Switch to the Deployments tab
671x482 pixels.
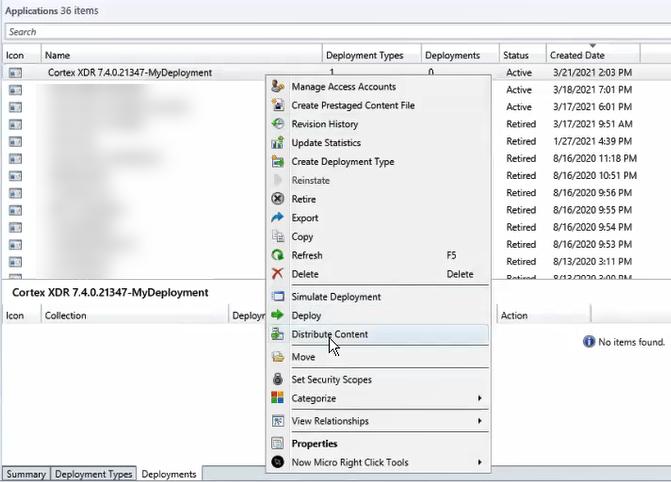[169, 474]
